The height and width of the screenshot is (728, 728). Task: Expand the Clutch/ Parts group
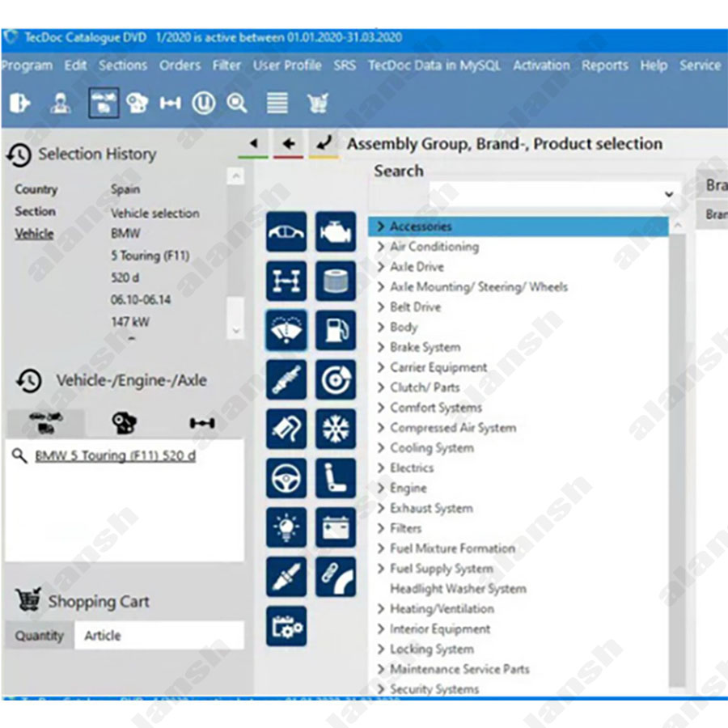(381, 387)
